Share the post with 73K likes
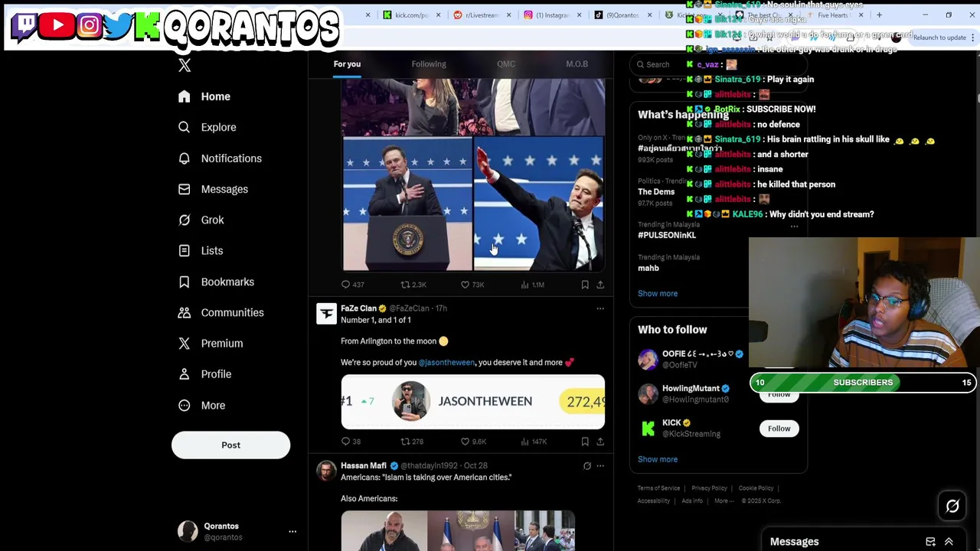 click(600, 285)
